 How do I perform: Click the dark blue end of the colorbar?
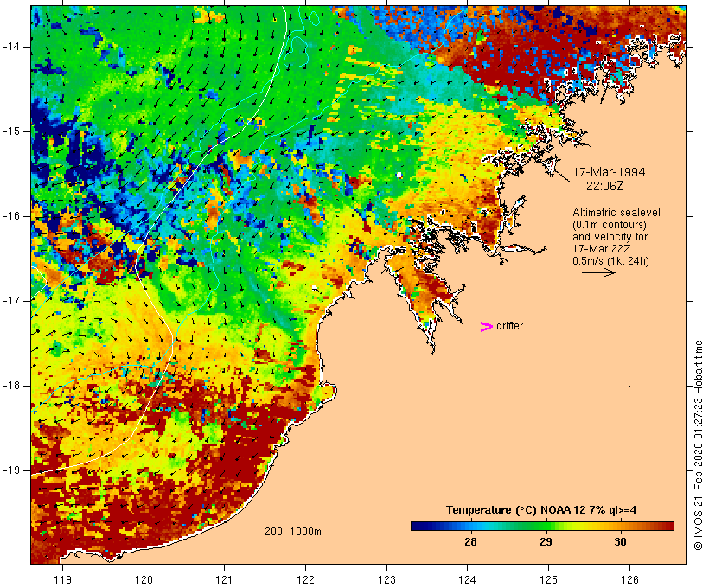[418, 526]
